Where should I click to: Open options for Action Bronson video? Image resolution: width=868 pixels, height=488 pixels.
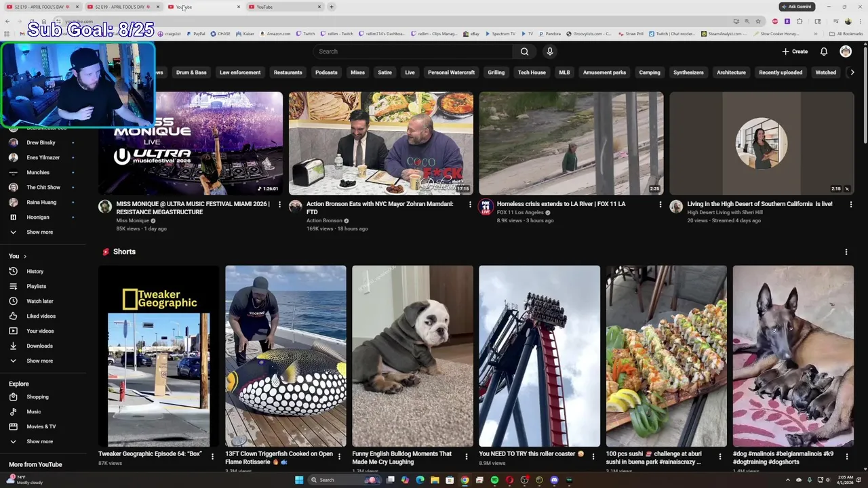pyautogui.click(x=470, y=204)
